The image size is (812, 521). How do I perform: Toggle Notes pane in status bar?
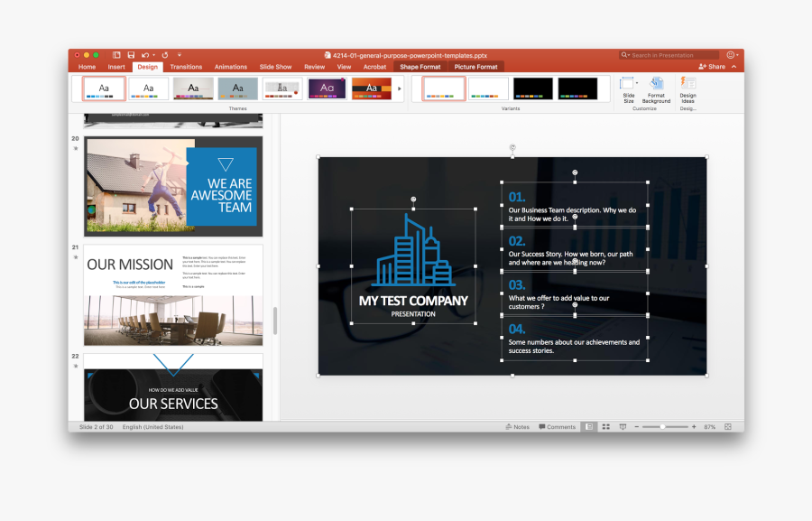coord(517,426)
